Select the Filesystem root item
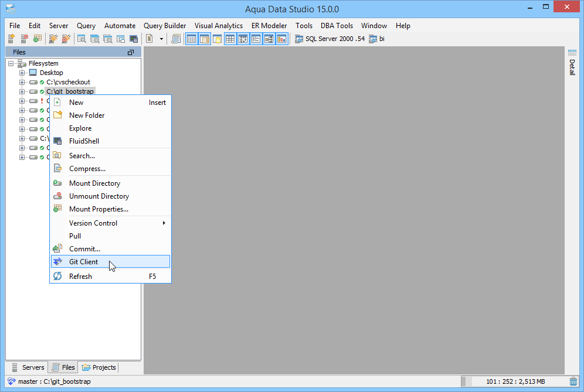This screenshot has width=584, height=392. pyautogui.click(x=43, y=63)
